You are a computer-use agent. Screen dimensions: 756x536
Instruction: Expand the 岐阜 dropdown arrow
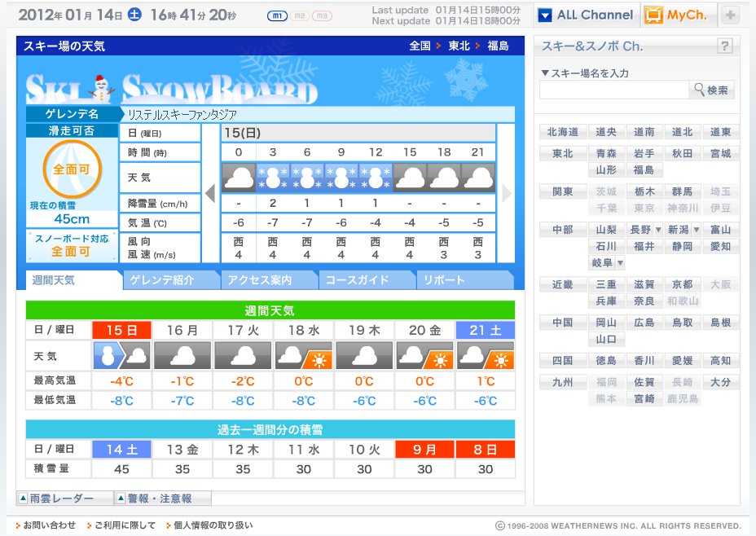[x=620, y=263]
